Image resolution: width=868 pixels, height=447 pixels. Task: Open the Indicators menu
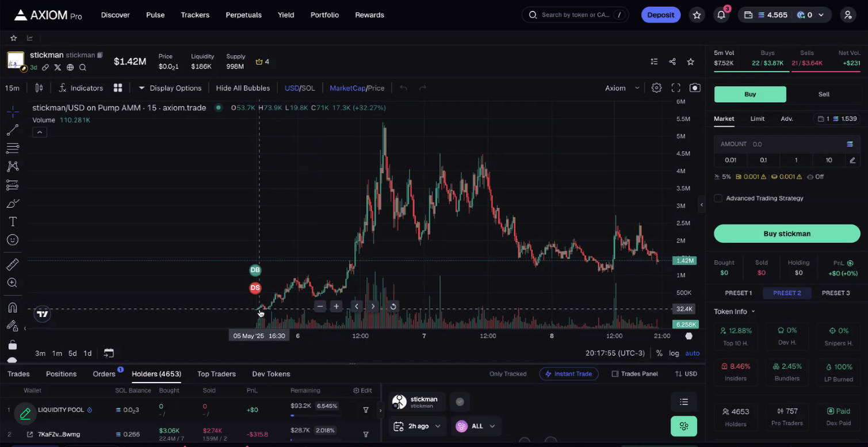click(x=81, y=88)
